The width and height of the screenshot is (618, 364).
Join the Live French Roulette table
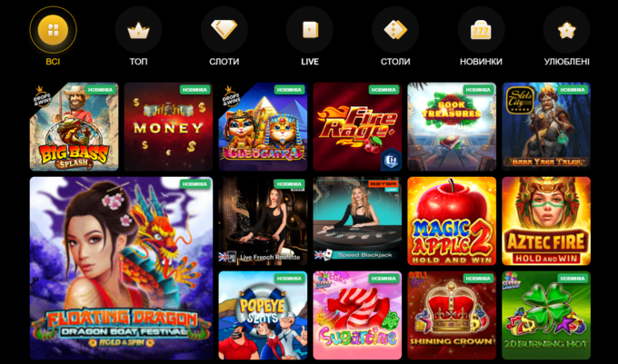[x=263, y=221]
